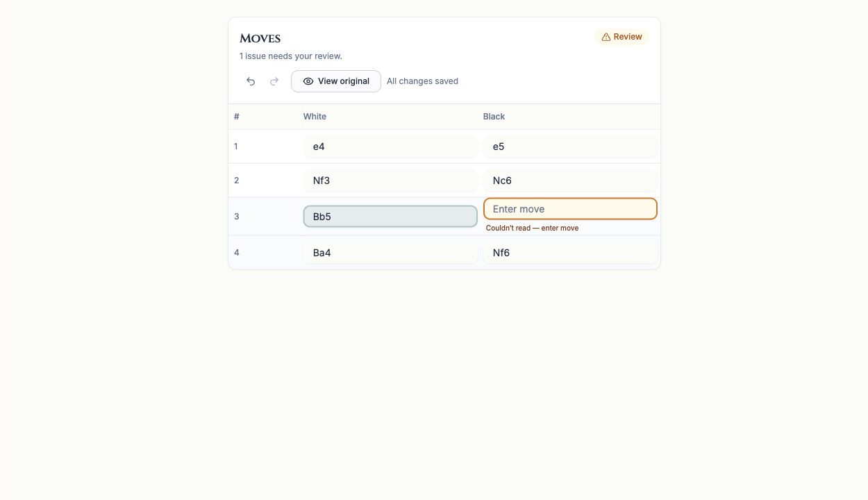Click the # column header

click(x=237, y=117)
